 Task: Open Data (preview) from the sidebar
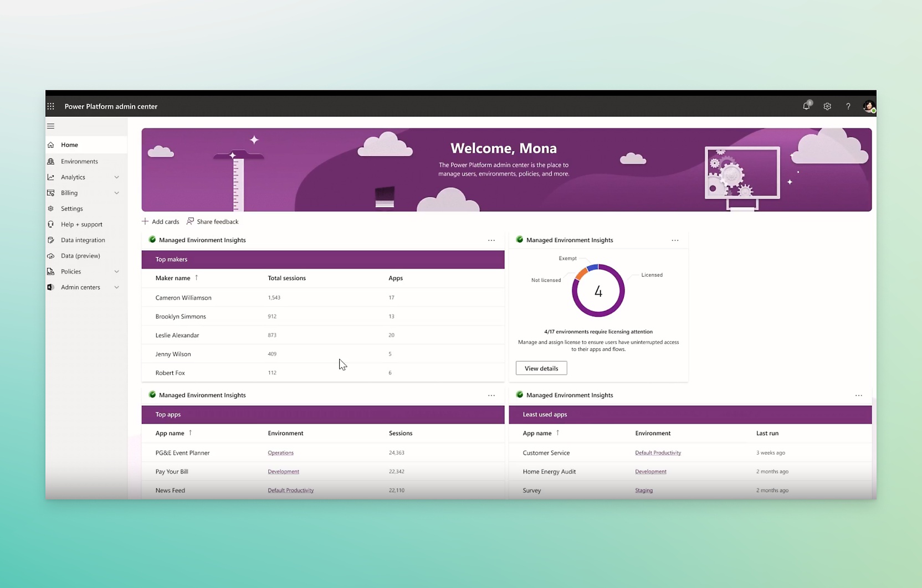point(80,255)
